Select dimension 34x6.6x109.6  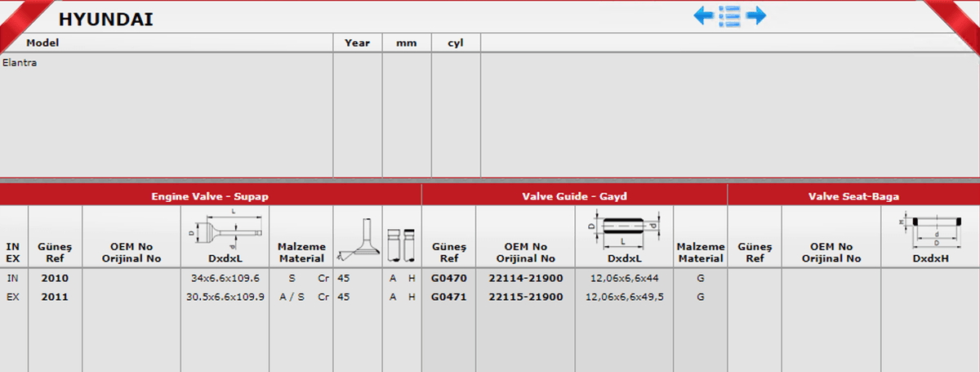[225, 278]
